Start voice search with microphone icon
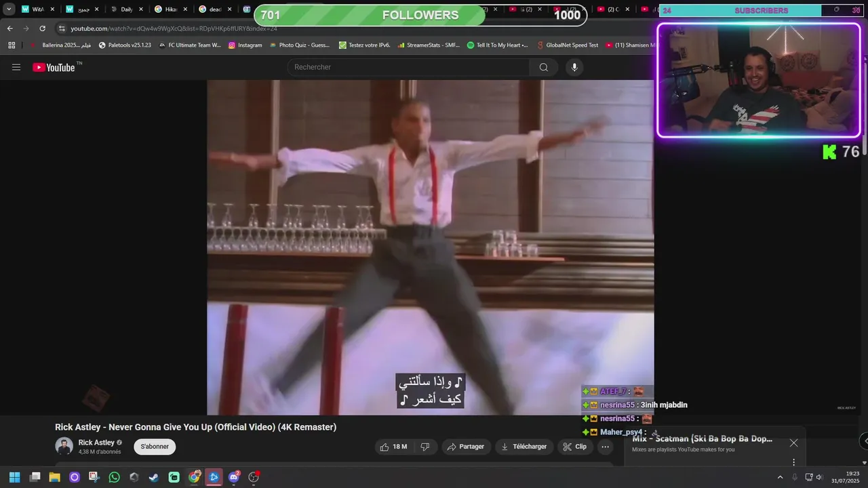The height and width of the screenshot is (488, 868). [x=574, y=67]
